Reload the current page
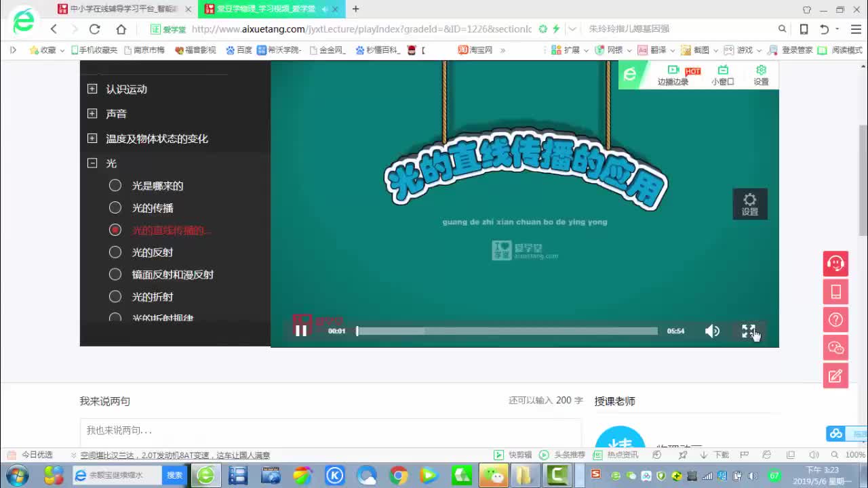Image resolution: width=868 pixels, height=488 pixels. 95,29
